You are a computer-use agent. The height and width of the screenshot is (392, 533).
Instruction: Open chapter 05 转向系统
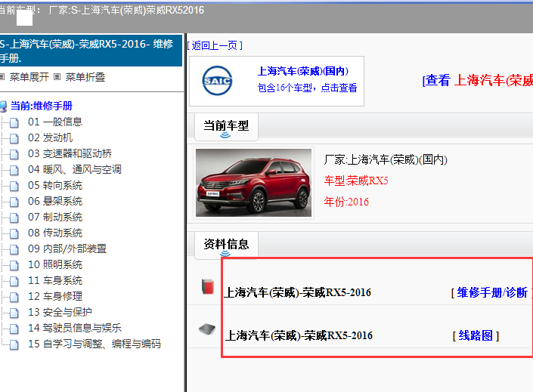pyautogui.click(x=55, y=185)
